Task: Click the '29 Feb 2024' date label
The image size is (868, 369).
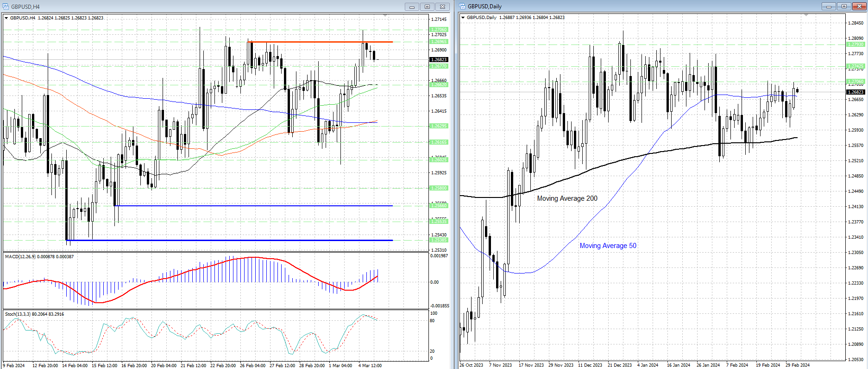Action: pos(798,365)
